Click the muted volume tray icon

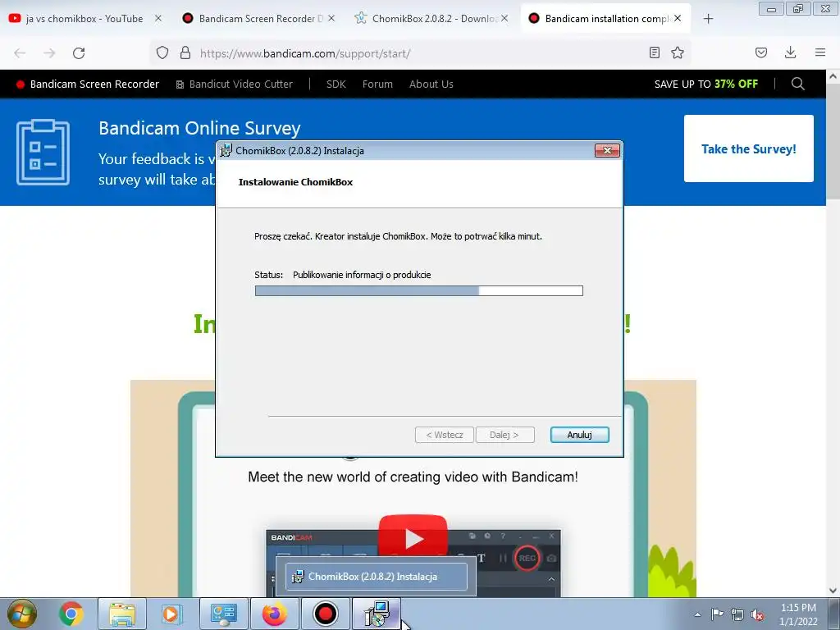click(x=757, y=614)
